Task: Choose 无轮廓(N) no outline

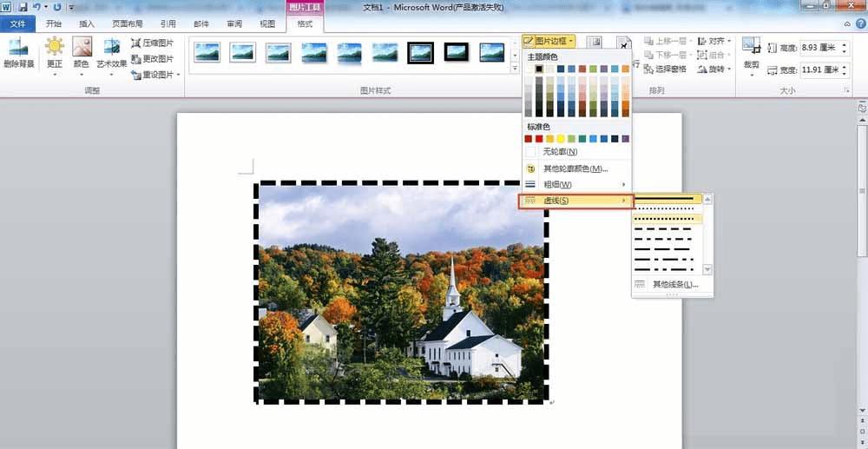Action: click(x=577, y=151)
